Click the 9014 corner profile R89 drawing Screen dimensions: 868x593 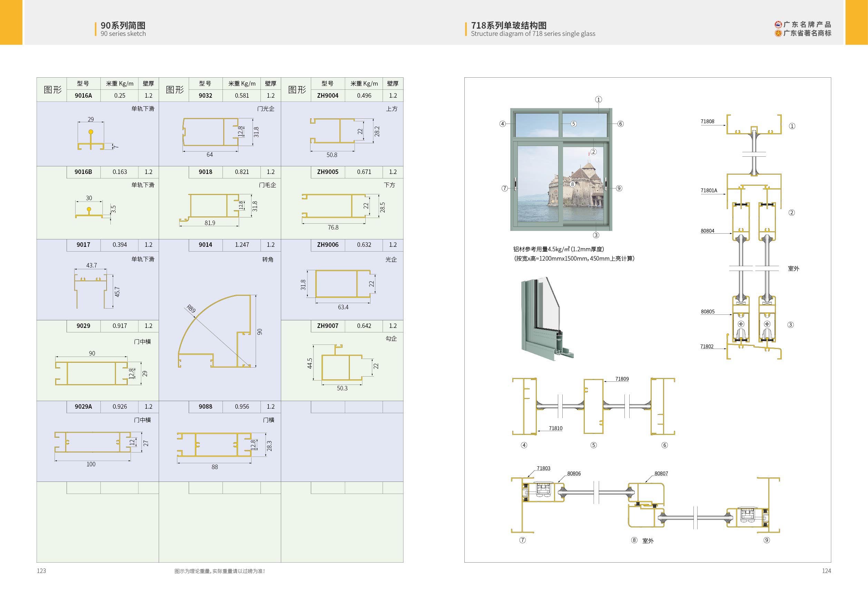coord(216,331)
